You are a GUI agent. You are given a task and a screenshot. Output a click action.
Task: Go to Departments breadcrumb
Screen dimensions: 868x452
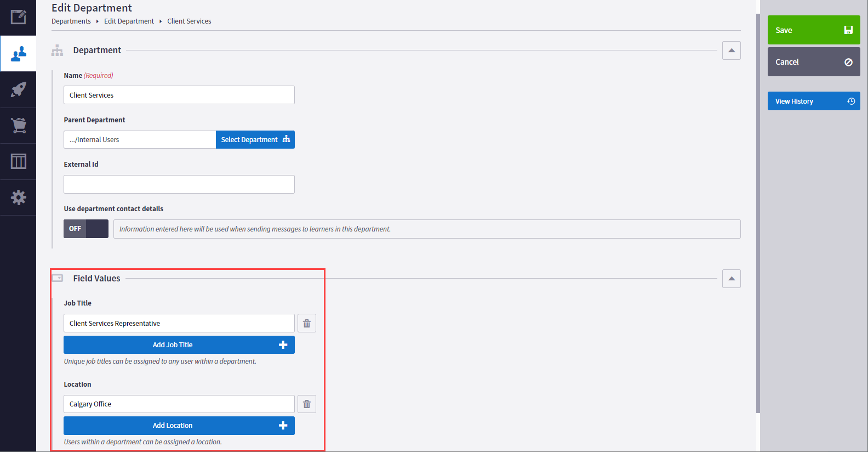(x=71, y=21)
